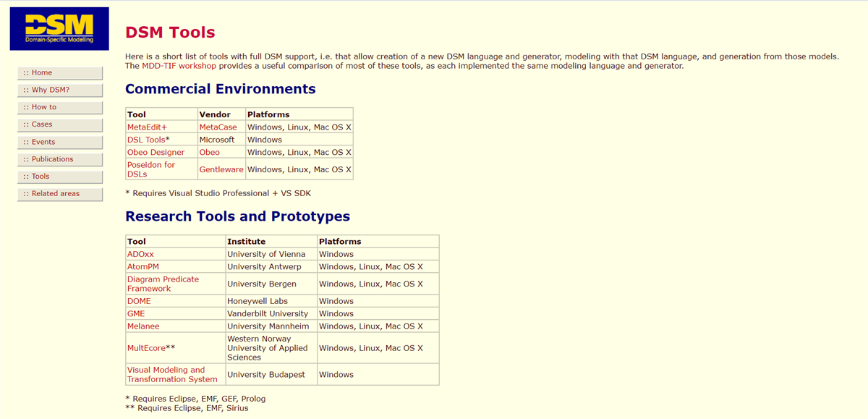Open Visual Modeling and Transformation System link
This screenshot has width=868, height=419.
(x=171, y=374)
